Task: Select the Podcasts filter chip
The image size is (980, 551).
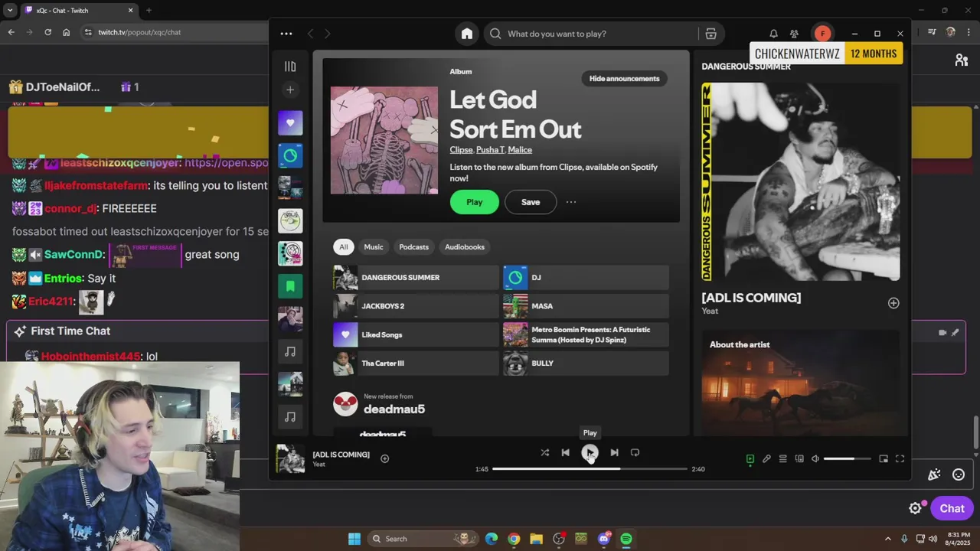Action: click(x=413, y=247)
